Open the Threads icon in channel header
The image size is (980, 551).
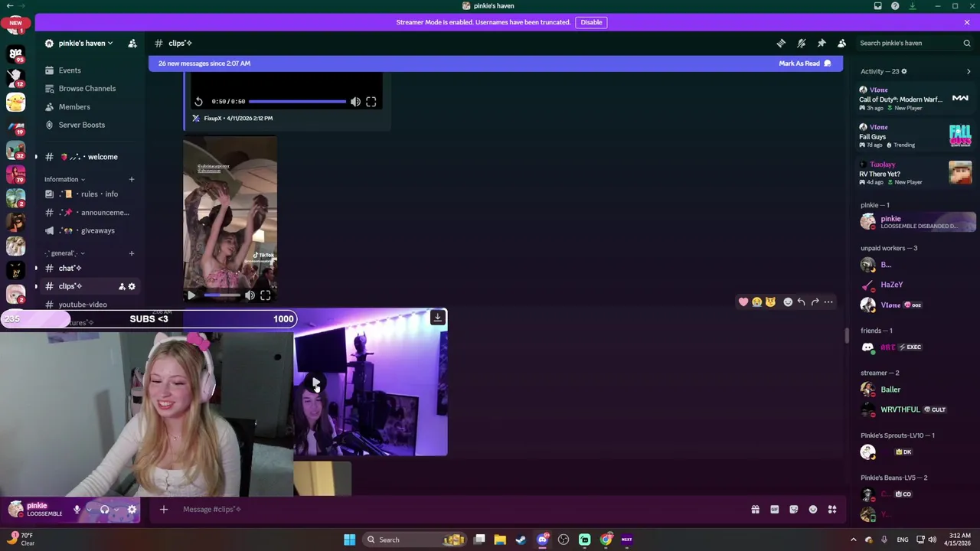781,43
